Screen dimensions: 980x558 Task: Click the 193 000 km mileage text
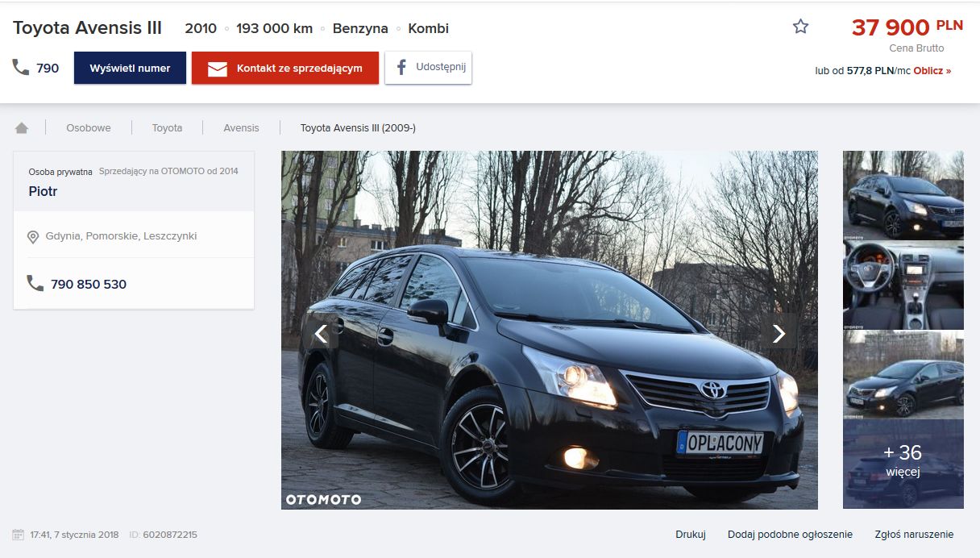274,28
